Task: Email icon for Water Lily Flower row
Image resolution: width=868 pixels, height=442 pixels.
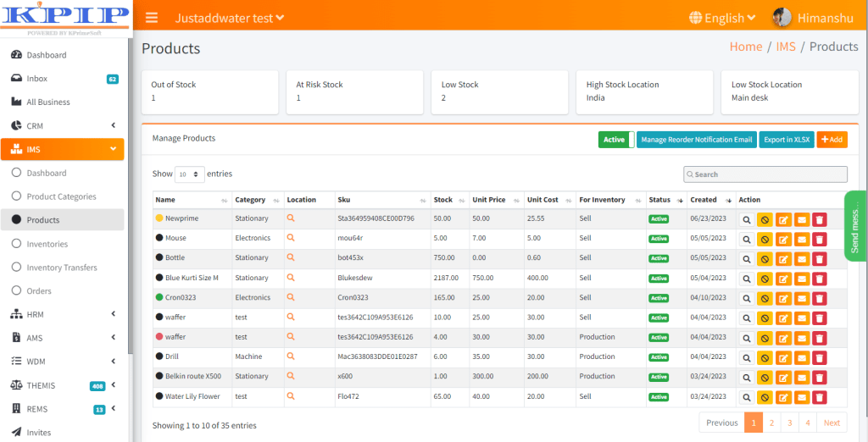Action: tap(802, 397)
